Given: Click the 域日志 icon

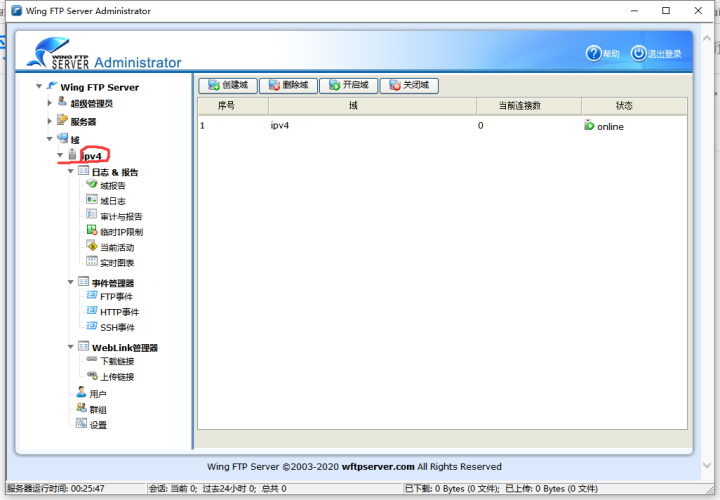Looking at the screenshot, I should tap(92, 199).
